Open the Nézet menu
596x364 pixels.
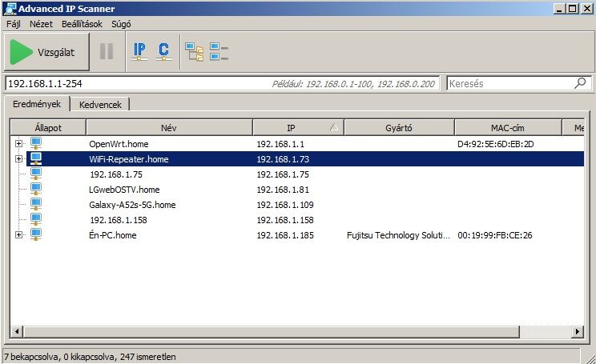(x=41, y=24)
